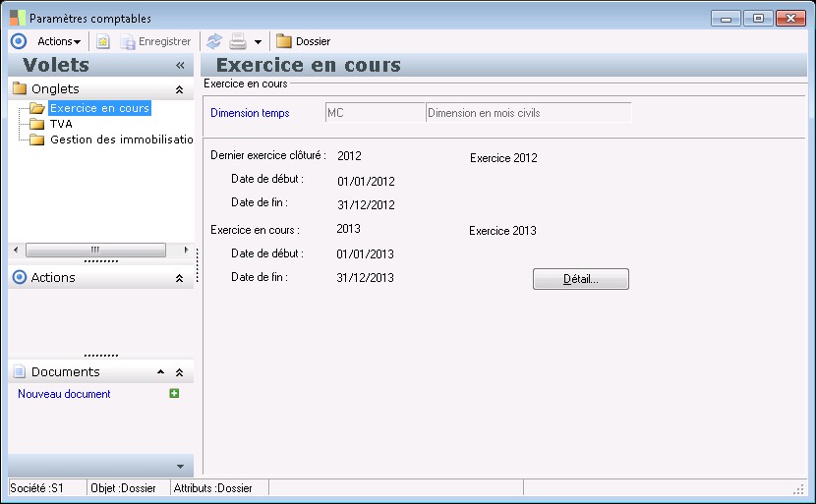Open the dropdown arrow next to printer
The width and height of the screenshot is (816, 504).
[x=258, y=41]
